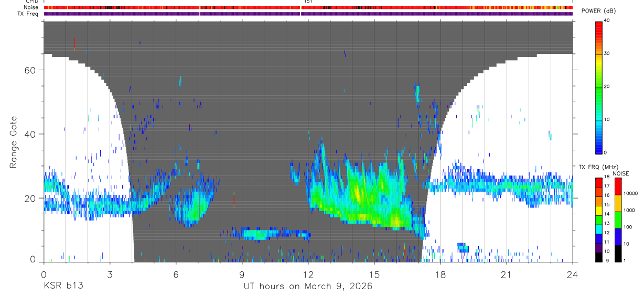Click the TX Freq row label at top left
This screenshot has height=297, width=644.
pos(29,14)
